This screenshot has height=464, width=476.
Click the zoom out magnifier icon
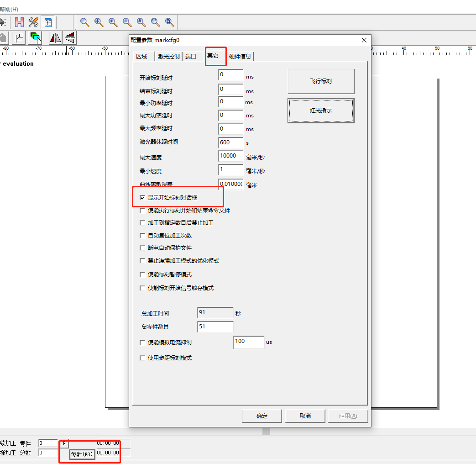pyautogui.click(x=127, y=22)
